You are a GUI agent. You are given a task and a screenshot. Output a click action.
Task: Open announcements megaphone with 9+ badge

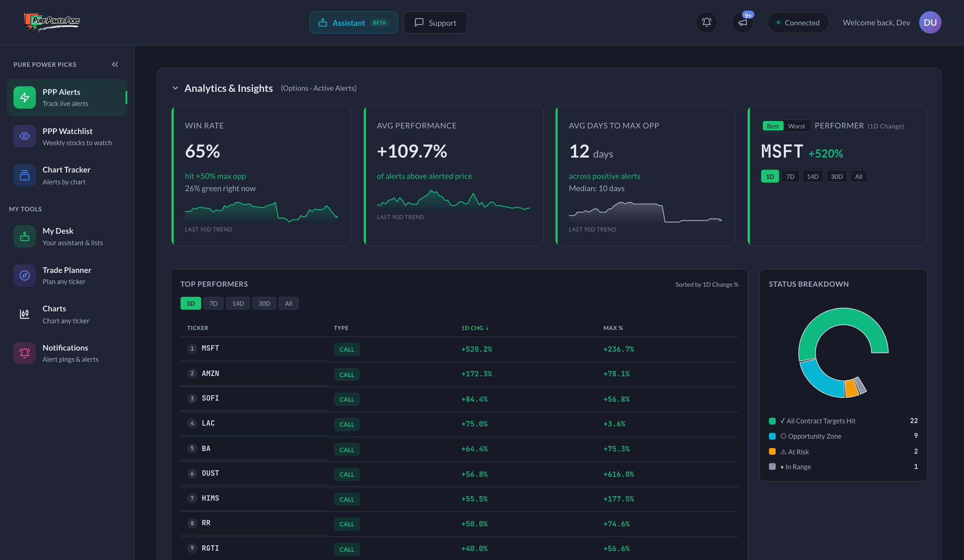tap(742, 22)
